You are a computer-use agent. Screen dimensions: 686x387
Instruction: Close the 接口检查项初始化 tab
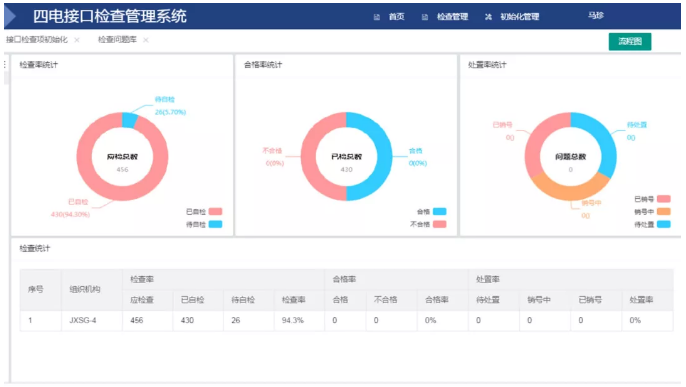tap(77, 40)
